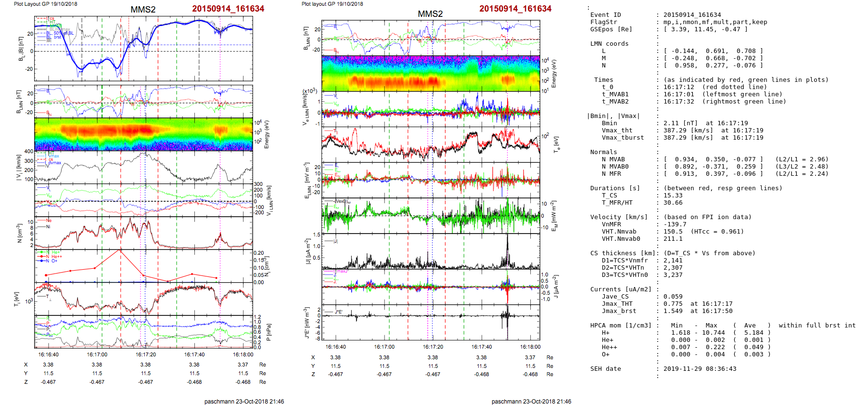Click the '(L3/L2 = 2.48)' eigenvalue ratio
The height and width of the screenshot is (405, 868).
click(802, 167)
